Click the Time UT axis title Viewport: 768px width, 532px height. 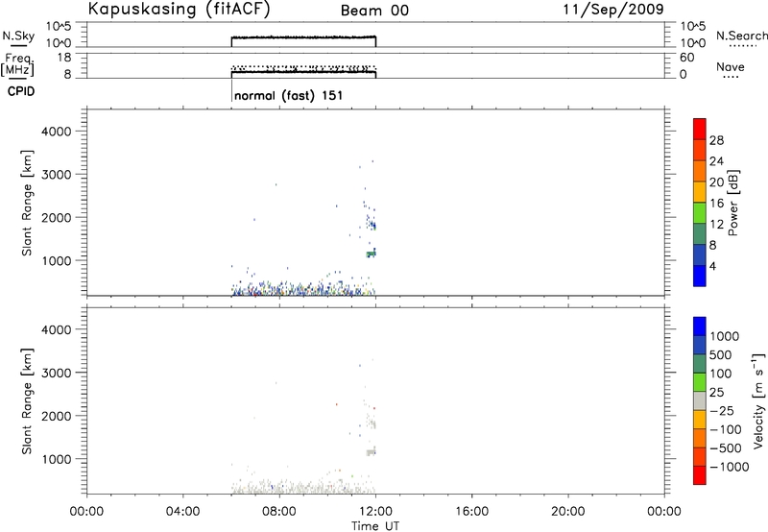[375, 525]
